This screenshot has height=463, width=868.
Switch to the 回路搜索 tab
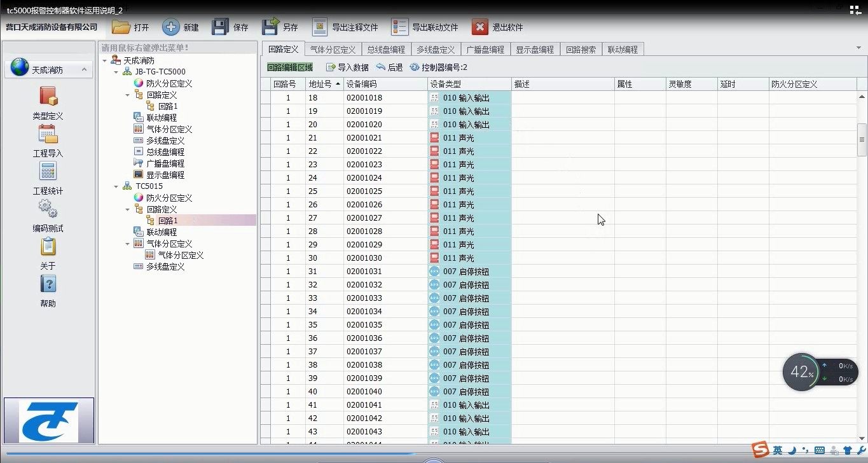tap(581, 50)
